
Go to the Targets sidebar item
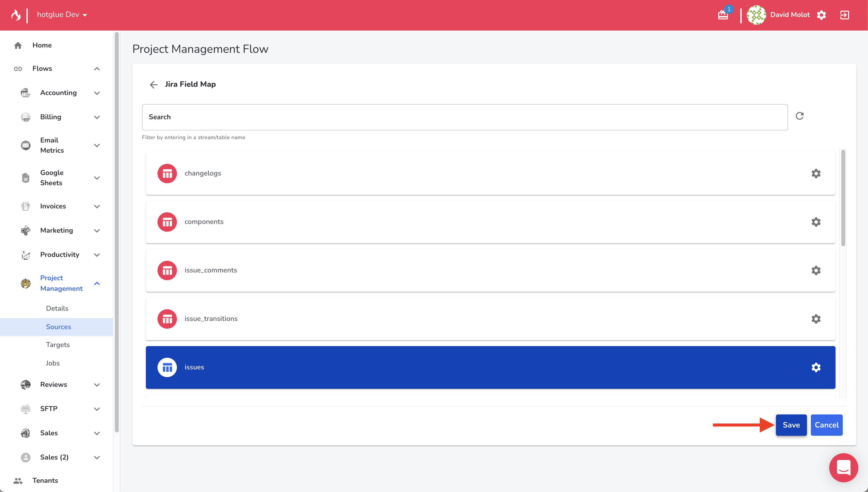tap(58, 345)
